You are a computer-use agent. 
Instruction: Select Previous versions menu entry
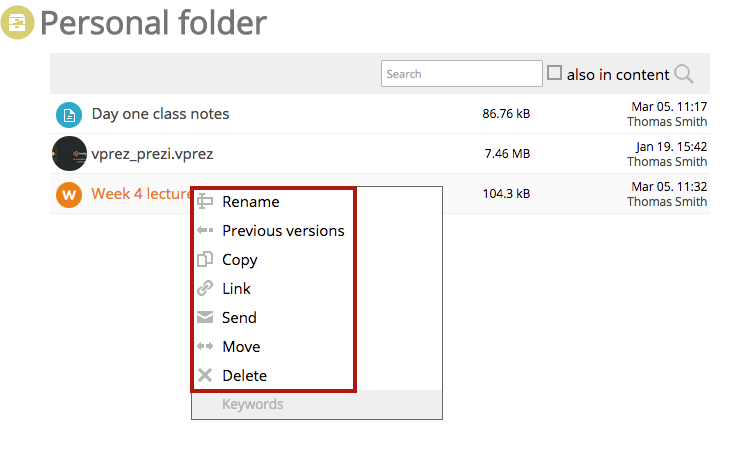283,231
